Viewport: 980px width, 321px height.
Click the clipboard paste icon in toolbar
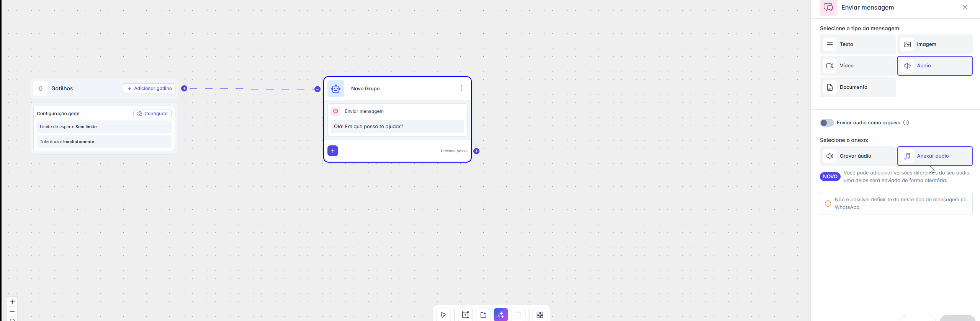[x=518, y=315]
